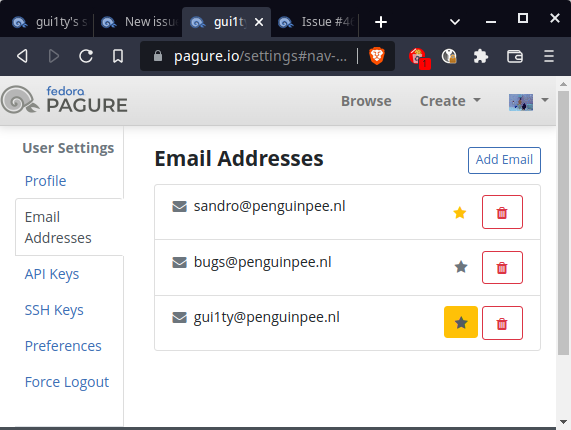Open the API Keys settings section
The width and height of the screenshot is (571, 430).
[52, 274]
